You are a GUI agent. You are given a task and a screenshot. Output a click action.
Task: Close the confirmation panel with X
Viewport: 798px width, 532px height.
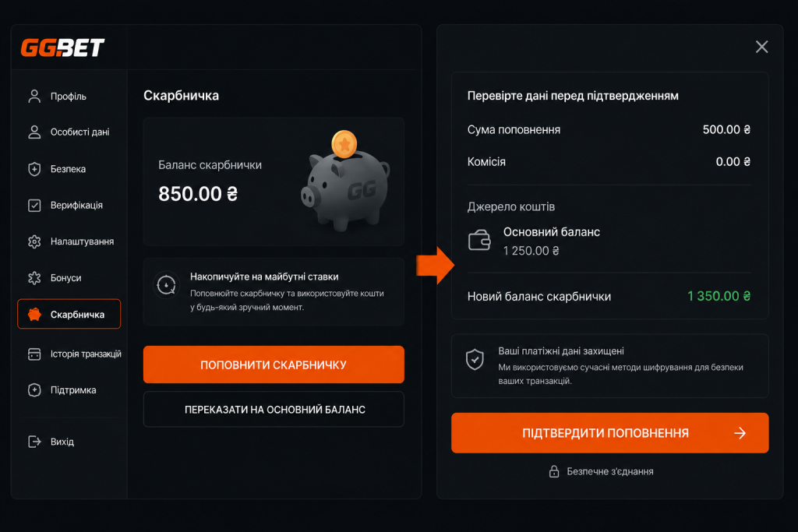click(762, 47)
